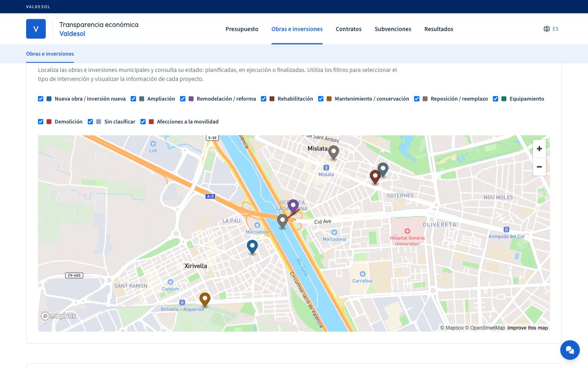The height and width of the screenshot is (368, 588).
Task: Toggle Mantenimiento / conservación checkbox
Action: [x=321, y=99]
